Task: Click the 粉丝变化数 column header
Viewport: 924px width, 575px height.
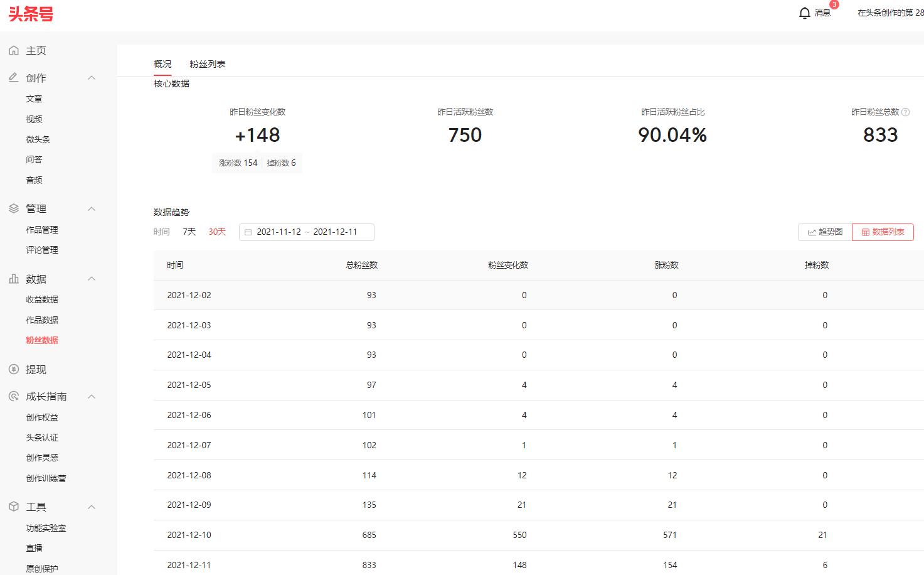Action: [507, 265]
